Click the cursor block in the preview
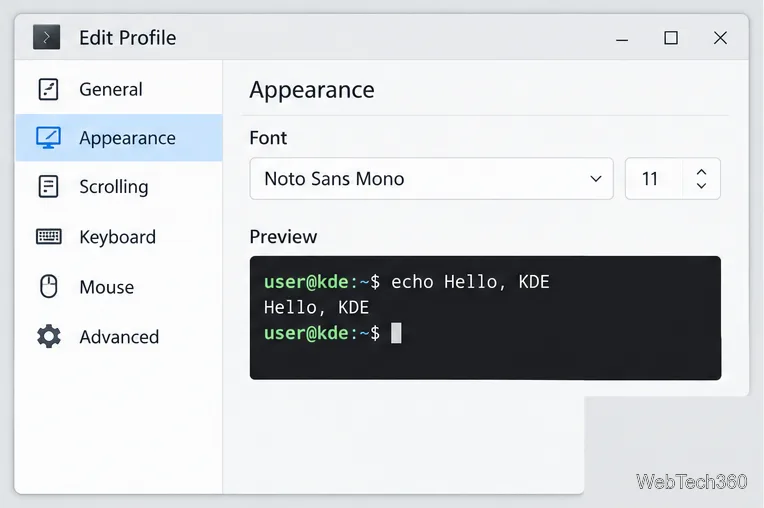764x508 pixels. pyautogui.click(x=396, y=333)
